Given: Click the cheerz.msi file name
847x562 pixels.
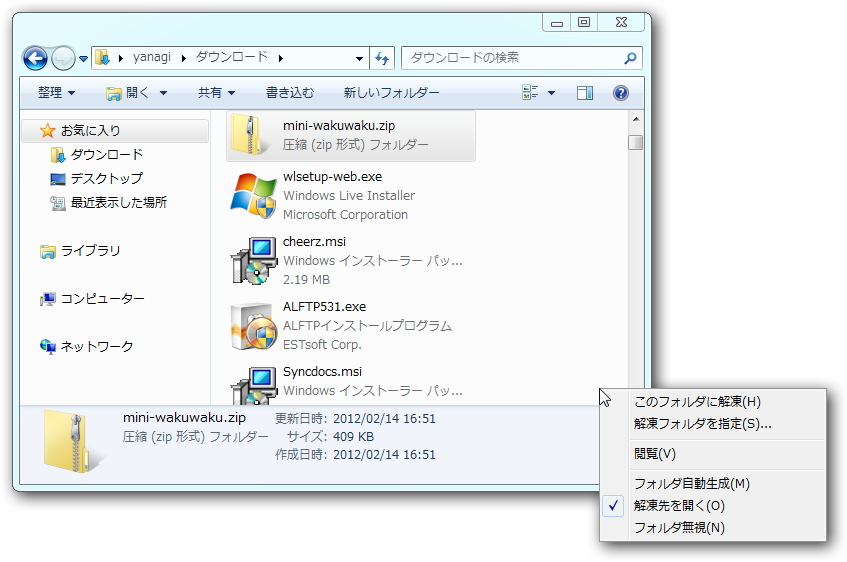Looking at the screenshot, I should pos(314,242).
